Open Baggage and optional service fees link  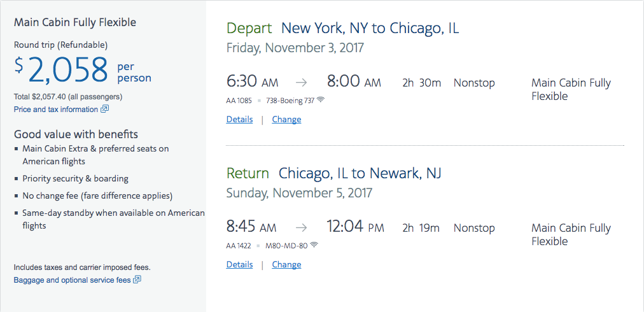click(72, 280)
